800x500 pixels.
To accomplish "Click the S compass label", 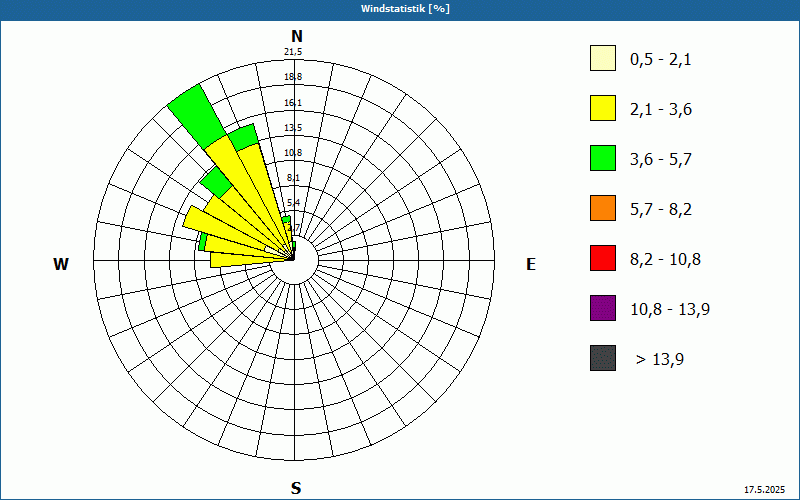I will click(x=296, y=488).
